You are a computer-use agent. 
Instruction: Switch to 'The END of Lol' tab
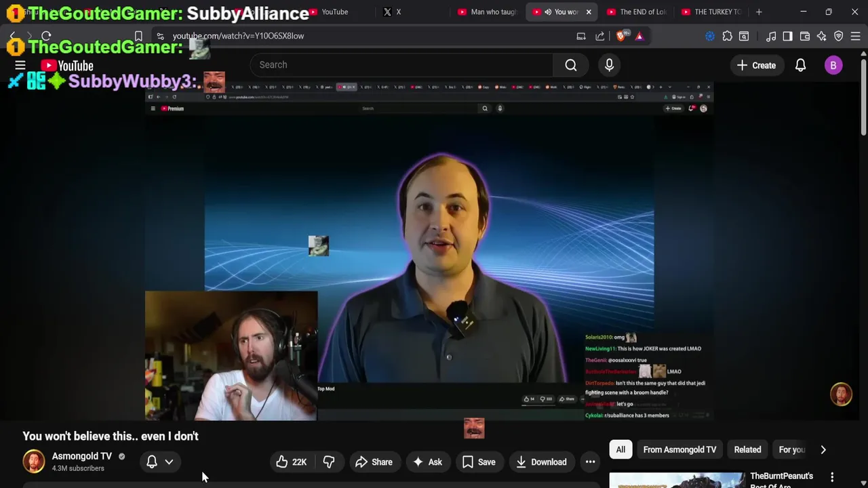637,12
